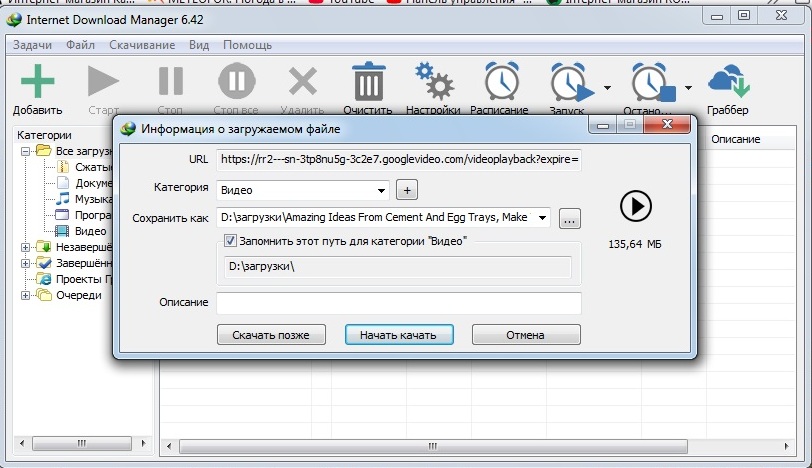Select the Programs (Програ...) category icon

62,215
